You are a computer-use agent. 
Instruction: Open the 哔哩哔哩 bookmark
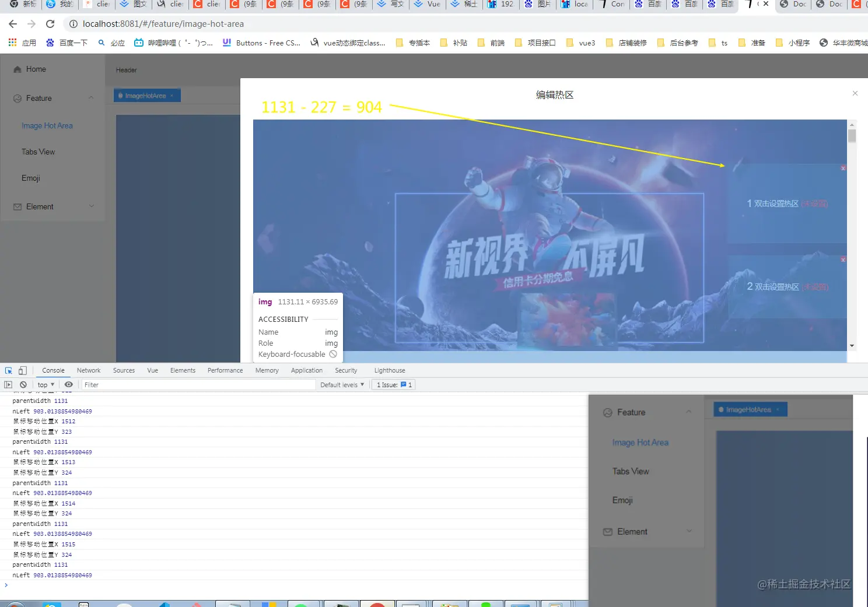173,43
